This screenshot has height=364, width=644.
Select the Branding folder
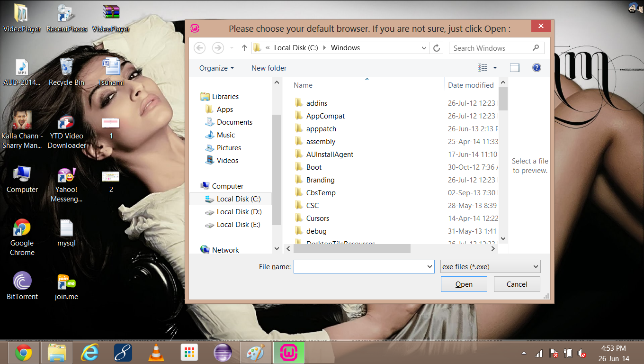click(314, 180)
